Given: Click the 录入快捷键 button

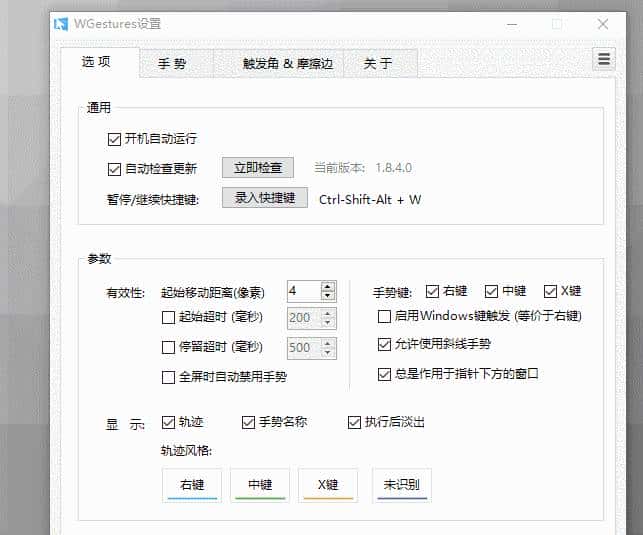Looking at the screenshot, I should [265, 198].
